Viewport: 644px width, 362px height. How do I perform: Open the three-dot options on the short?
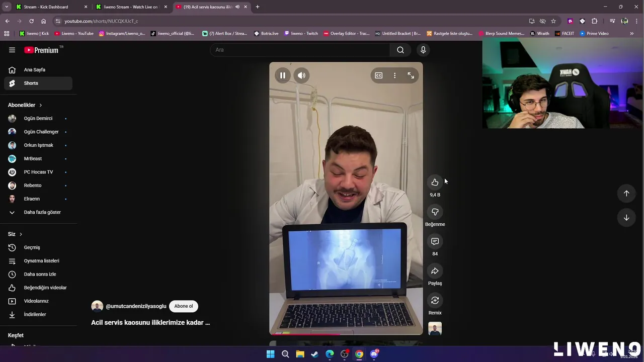coord(394,75)
